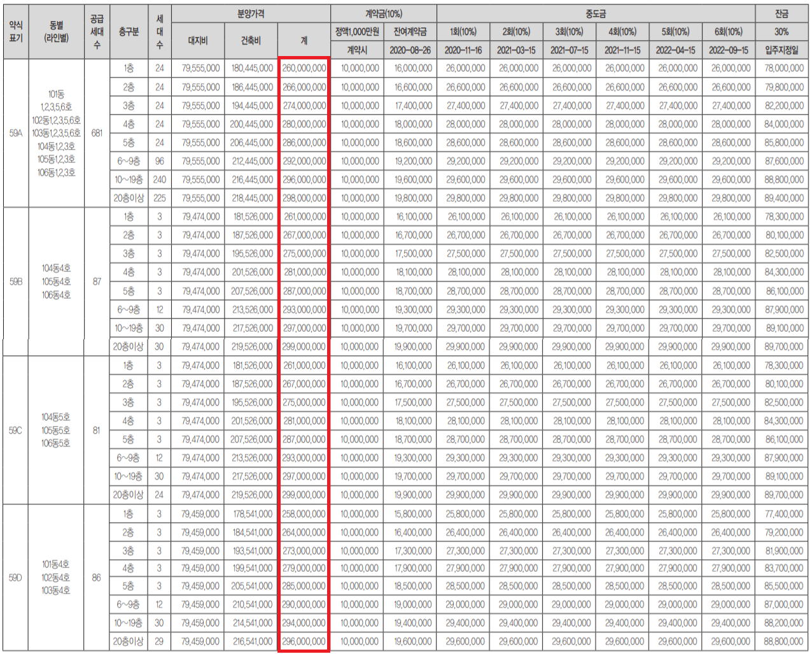Select the 잔금 header cell
Viewport: 812px width, 654px height.
pyautogui.click(x=782, y=13)
